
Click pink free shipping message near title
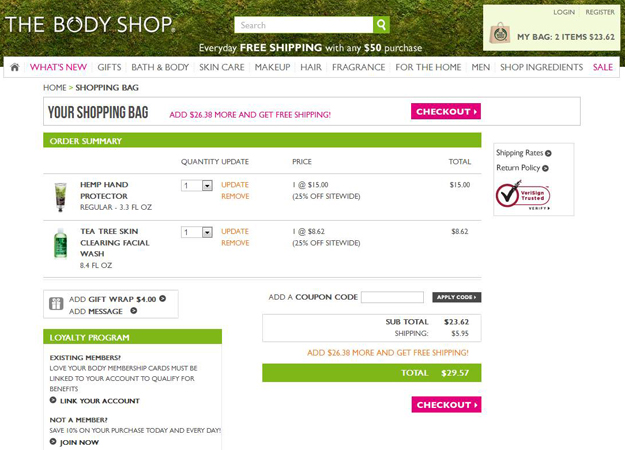coord(250,115)
